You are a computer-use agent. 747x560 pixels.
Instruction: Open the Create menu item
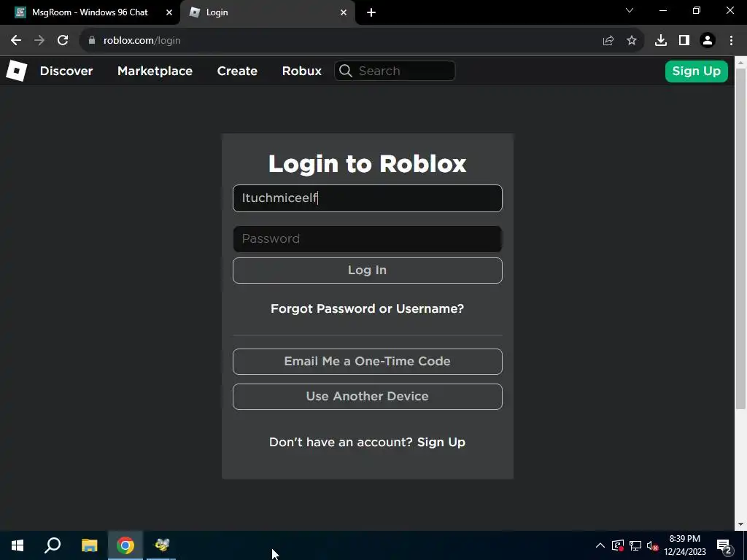(x=237, y=71)
